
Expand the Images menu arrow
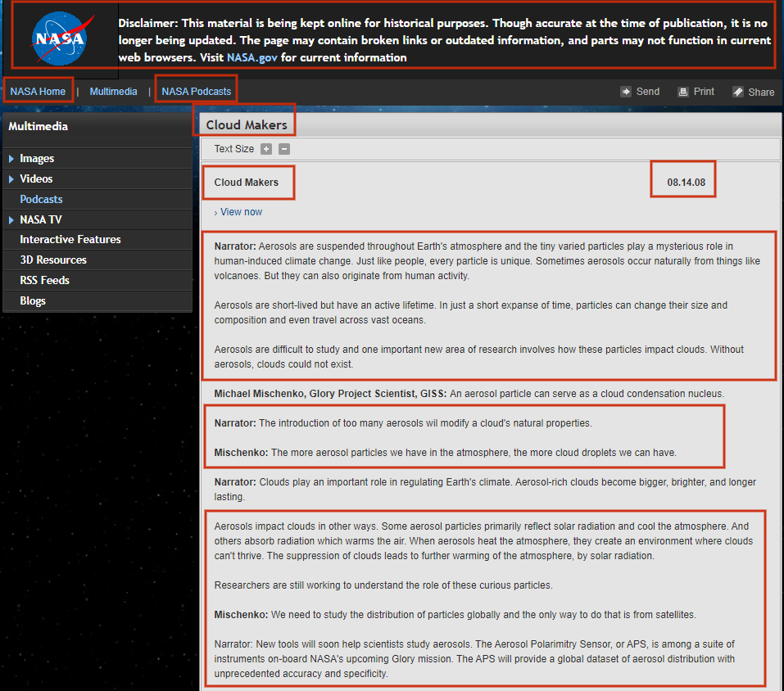coord(11,159)
